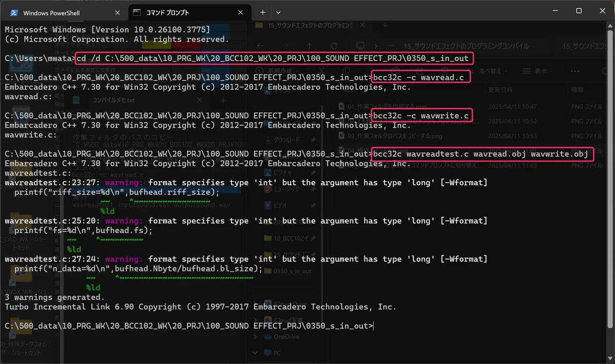The width and height of the screenshot is (615, 364).
Task: Click the '%ld' hint under the fs printf
Action: pyautogui.click(x=74, y=249)
